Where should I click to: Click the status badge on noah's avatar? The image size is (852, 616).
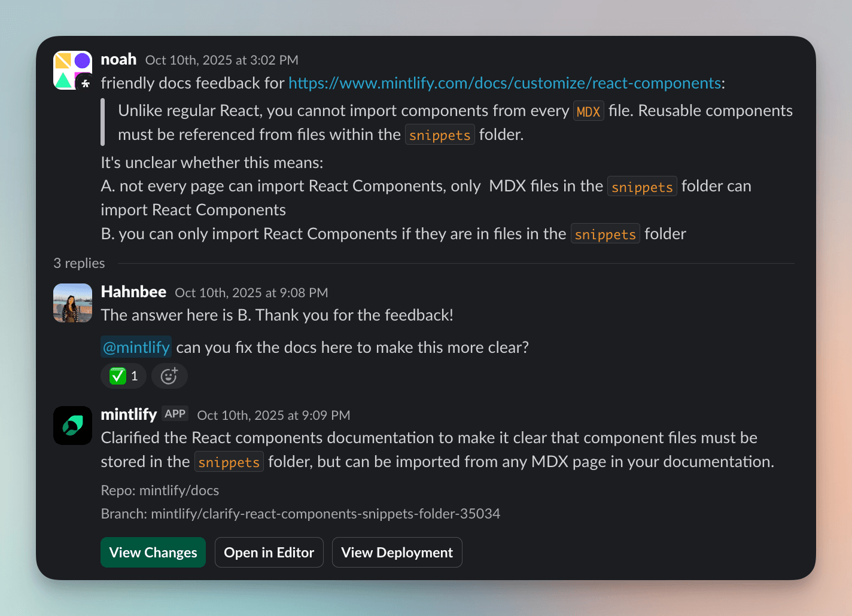(x=85, y=83)
